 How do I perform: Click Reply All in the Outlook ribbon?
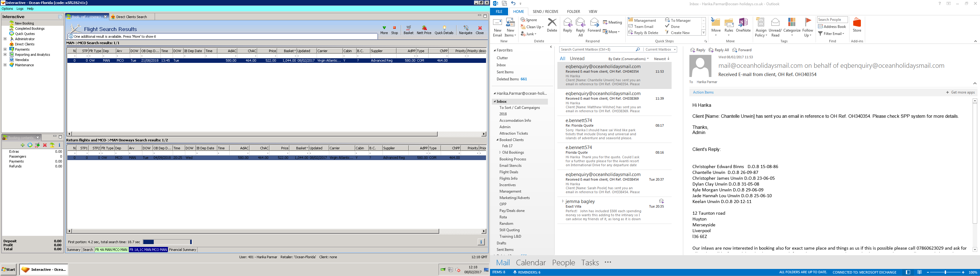(581, 28)
